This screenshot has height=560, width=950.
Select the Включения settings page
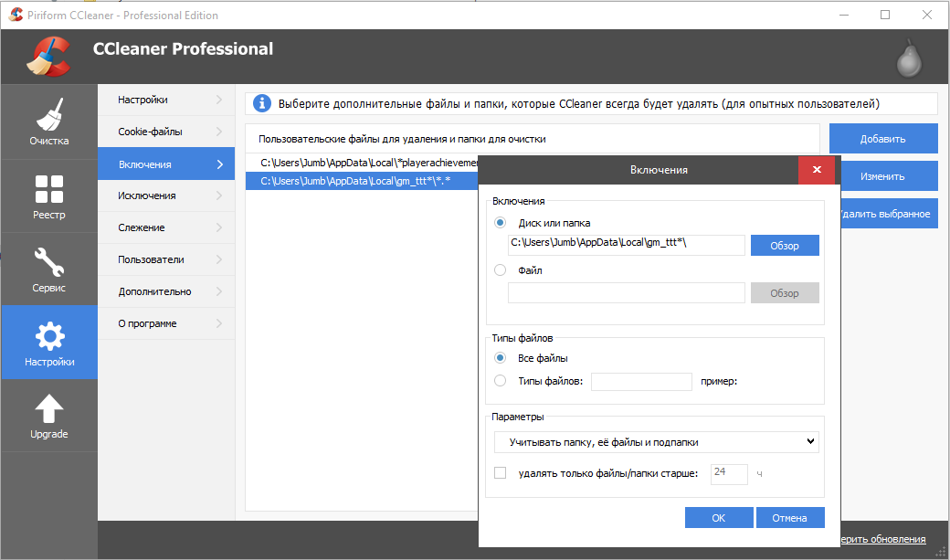[166, 164]
